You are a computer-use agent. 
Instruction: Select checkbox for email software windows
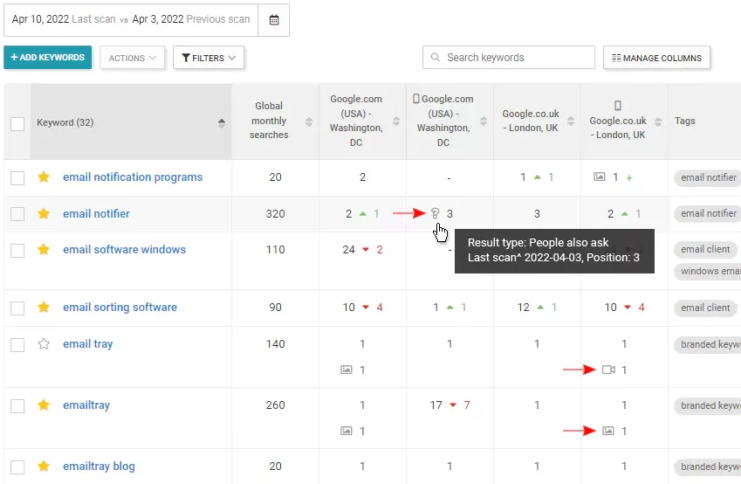tap(17, 250)
